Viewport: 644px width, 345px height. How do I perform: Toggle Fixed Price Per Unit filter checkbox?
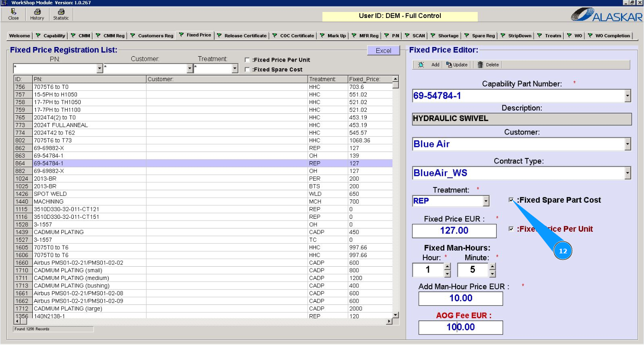click(x=247, y=60)
